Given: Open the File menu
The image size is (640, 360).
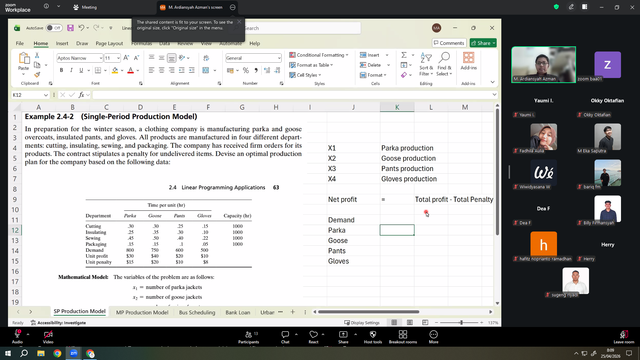Looking at the screenshot, I should (20, 43).
